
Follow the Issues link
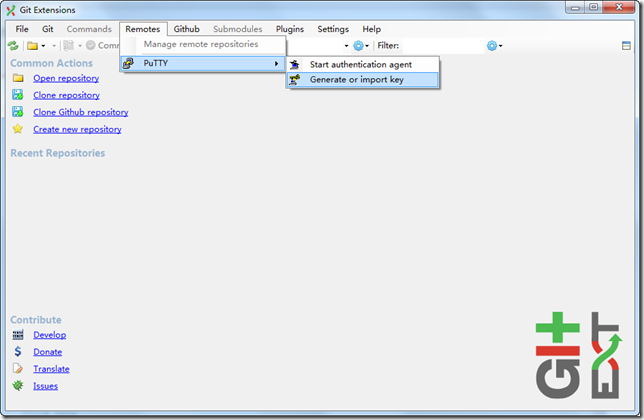pyautogui.click(x=46, y=386)
